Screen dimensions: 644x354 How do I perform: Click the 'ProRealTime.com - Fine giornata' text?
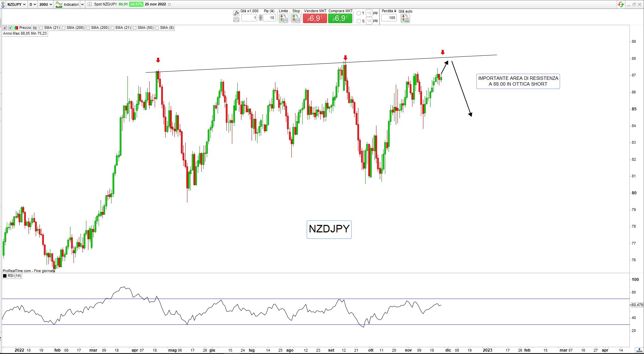coord(29,271)
